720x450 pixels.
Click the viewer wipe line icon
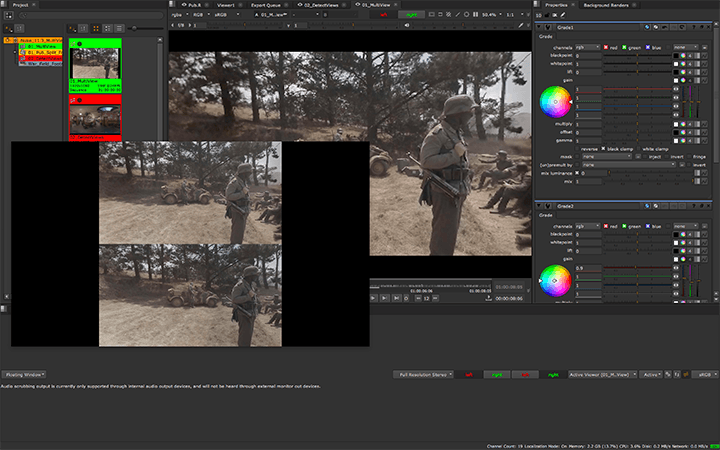coord(458,15)
